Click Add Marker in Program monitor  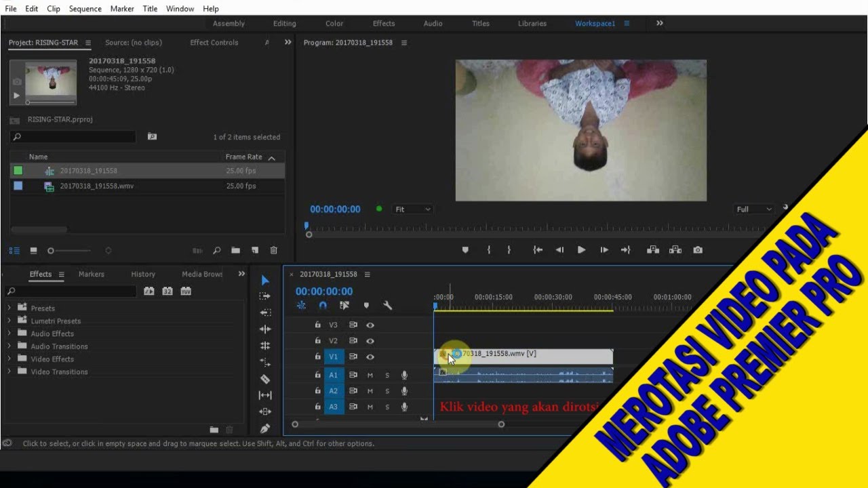pyautogui.click(x=465, y=250)
